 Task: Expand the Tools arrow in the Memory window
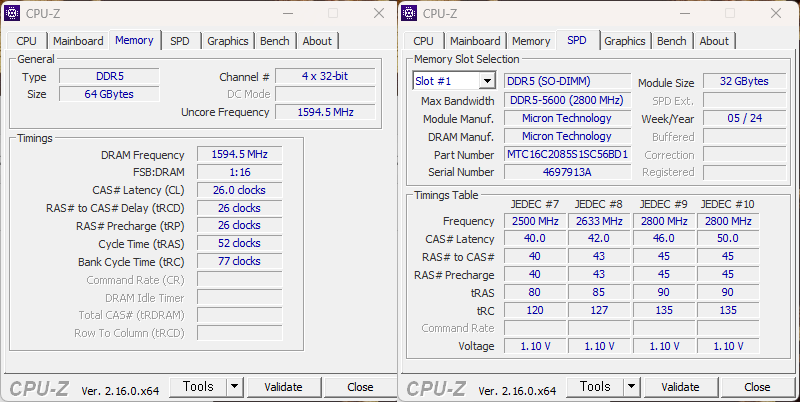tap(235, 387)
